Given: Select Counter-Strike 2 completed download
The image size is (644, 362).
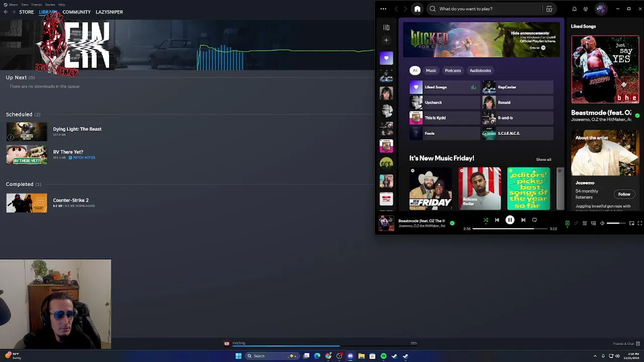Looking at the screenshot, I should coord(70,200).
